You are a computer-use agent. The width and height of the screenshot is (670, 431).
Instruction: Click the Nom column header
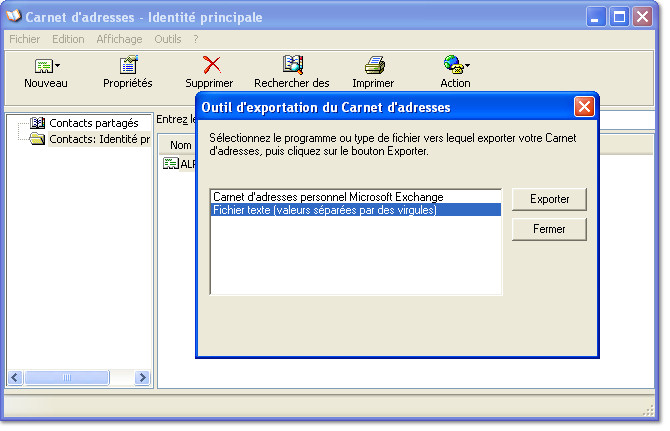pos(181,145)
